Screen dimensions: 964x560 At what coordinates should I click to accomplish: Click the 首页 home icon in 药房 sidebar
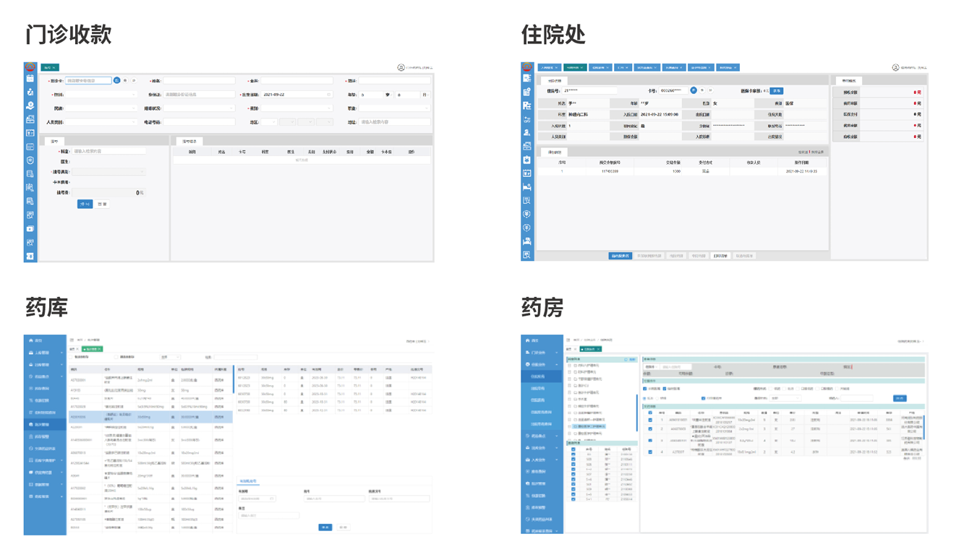tap(528, 340)
